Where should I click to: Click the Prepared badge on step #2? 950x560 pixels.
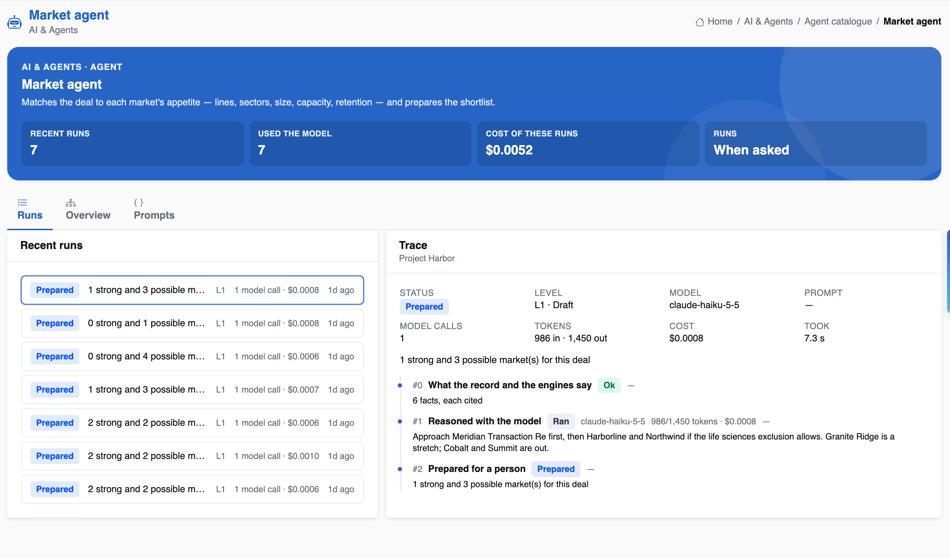click(x=555, y=469)
